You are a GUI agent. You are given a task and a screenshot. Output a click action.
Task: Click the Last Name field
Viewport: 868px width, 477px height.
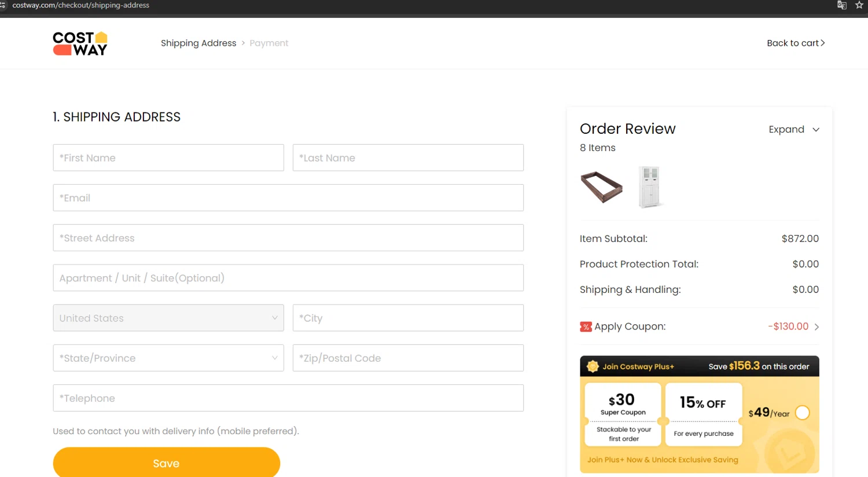tap(408, 157)
